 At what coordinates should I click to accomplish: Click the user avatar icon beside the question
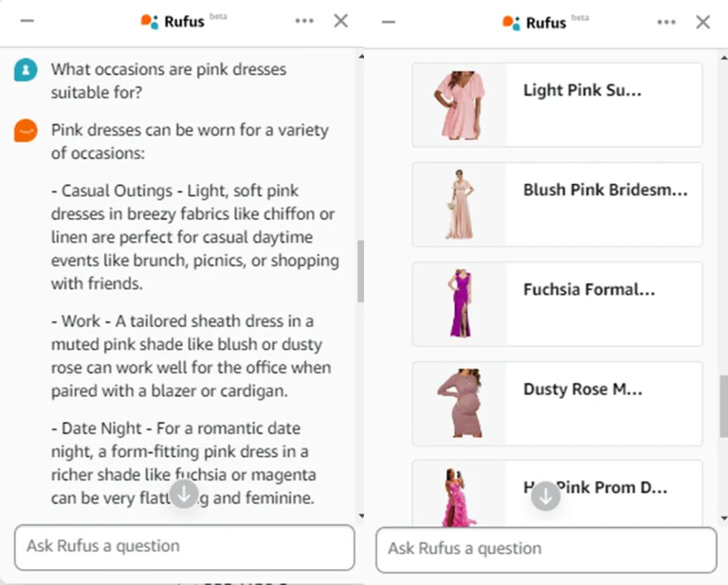pyautogui.click(x=26, y=69)
